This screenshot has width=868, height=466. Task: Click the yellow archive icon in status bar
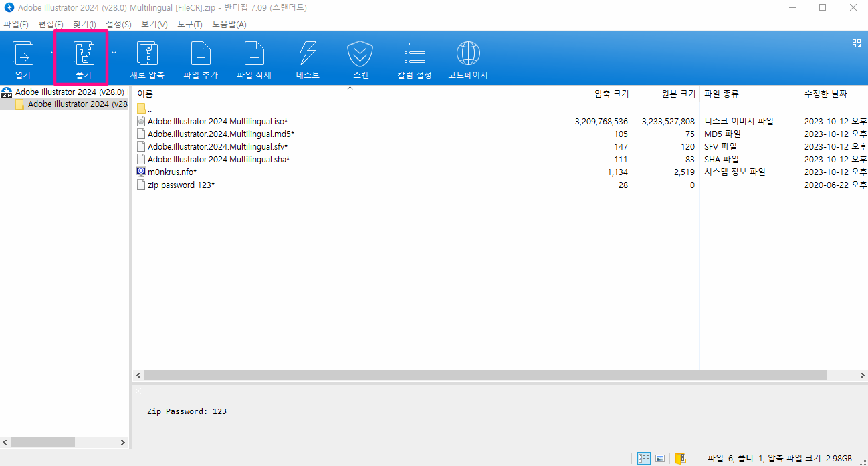[680, 458]
